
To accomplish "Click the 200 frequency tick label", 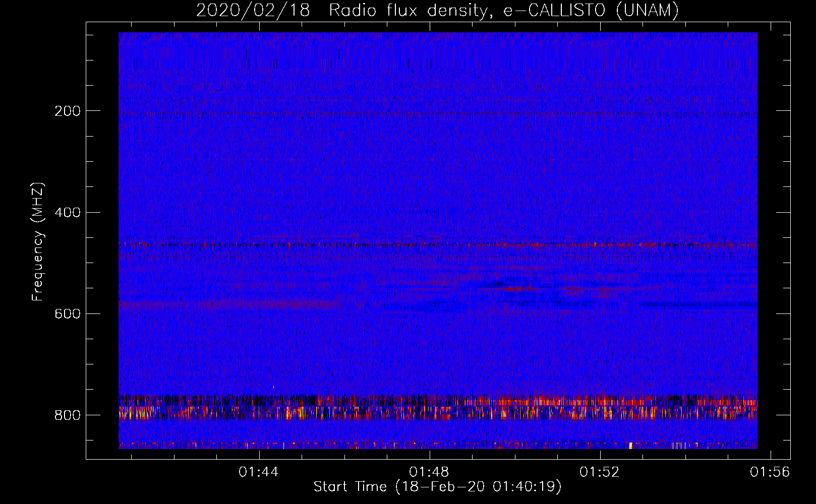I will click(x=67, y=111).
